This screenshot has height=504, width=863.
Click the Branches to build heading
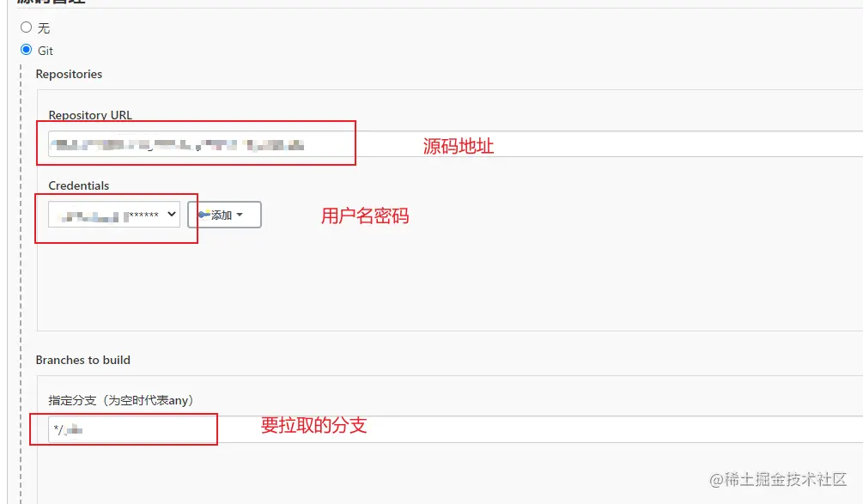click(83, 360)
